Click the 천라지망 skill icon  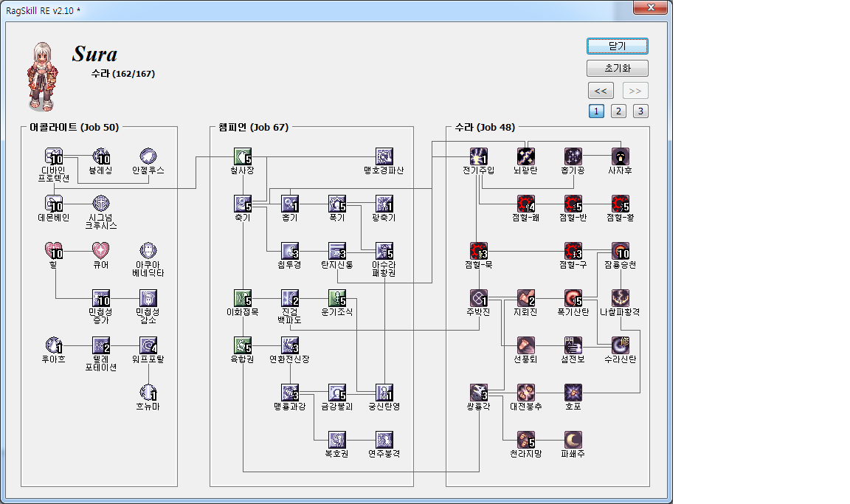coord(526,440)
